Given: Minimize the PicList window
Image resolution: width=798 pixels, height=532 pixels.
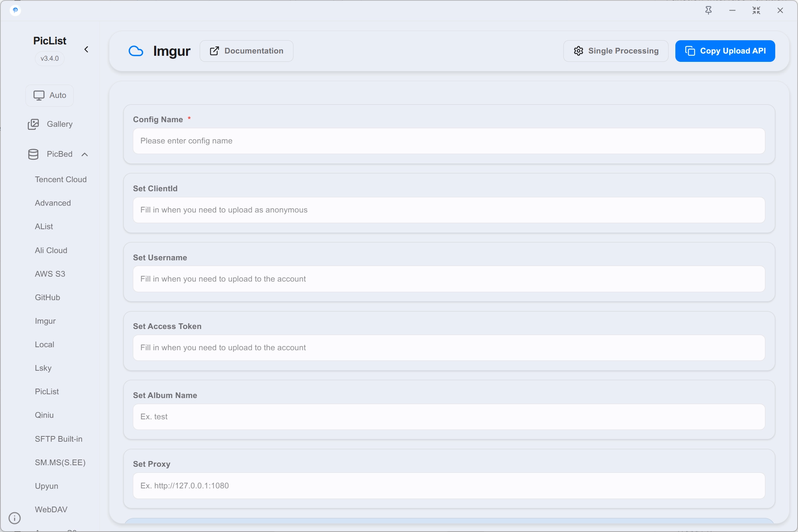Looking at the screenshot, I should pyautogui.click(x=732, y=10).
